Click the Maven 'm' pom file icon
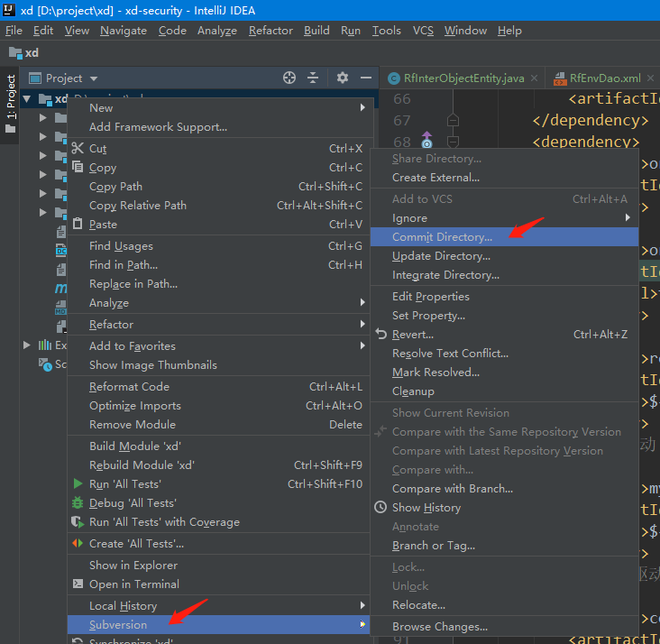This screenshot has width=660, height=644. [60, 288]
